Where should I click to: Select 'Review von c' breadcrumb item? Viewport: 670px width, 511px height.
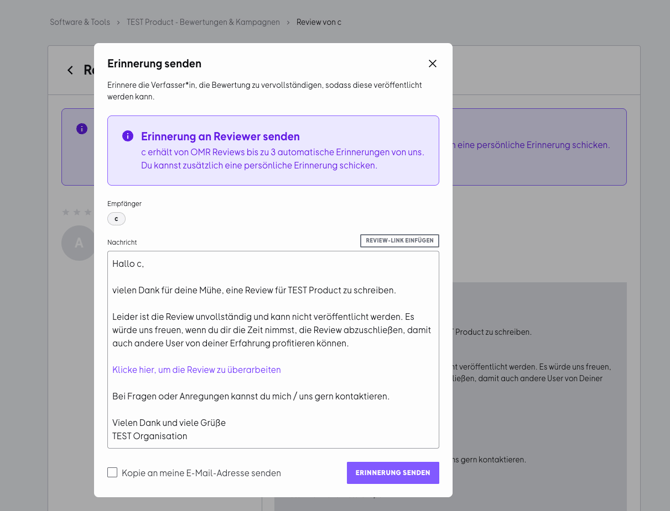coord(318,22)
